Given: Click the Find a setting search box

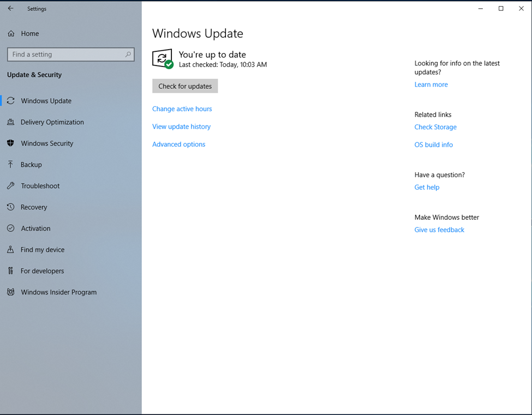Looking at the screenshot, I should coord(70,54).
